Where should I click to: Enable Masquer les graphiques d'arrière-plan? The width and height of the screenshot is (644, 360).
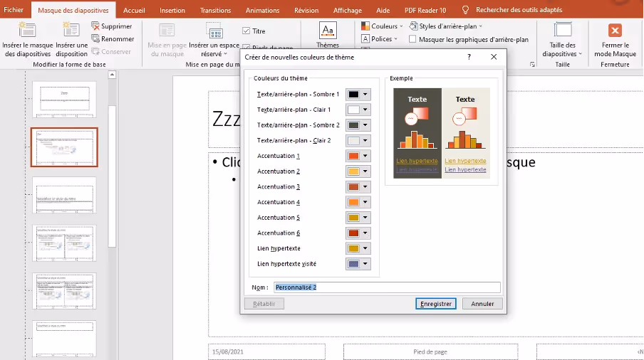click(412, 39)
